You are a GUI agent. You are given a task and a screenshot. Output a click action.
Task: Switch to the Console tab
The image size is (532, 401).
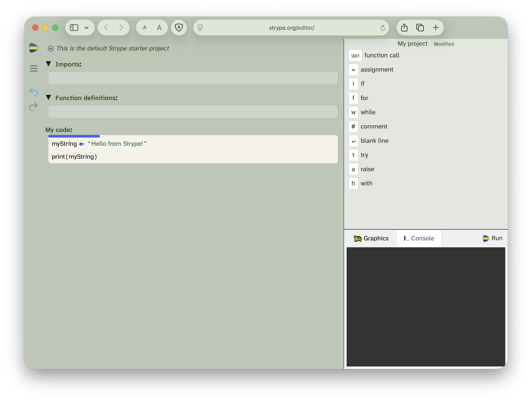click(x=419, y=238)
